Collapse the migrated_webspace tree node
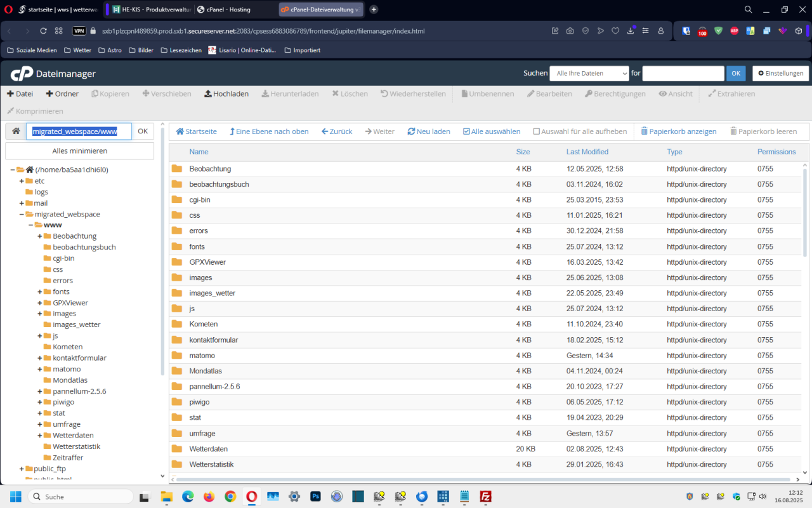812x508 pixels. click(22, 214)
